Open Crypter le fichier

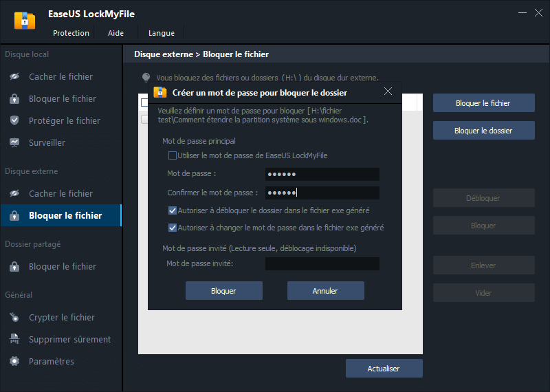click(61, 317)
